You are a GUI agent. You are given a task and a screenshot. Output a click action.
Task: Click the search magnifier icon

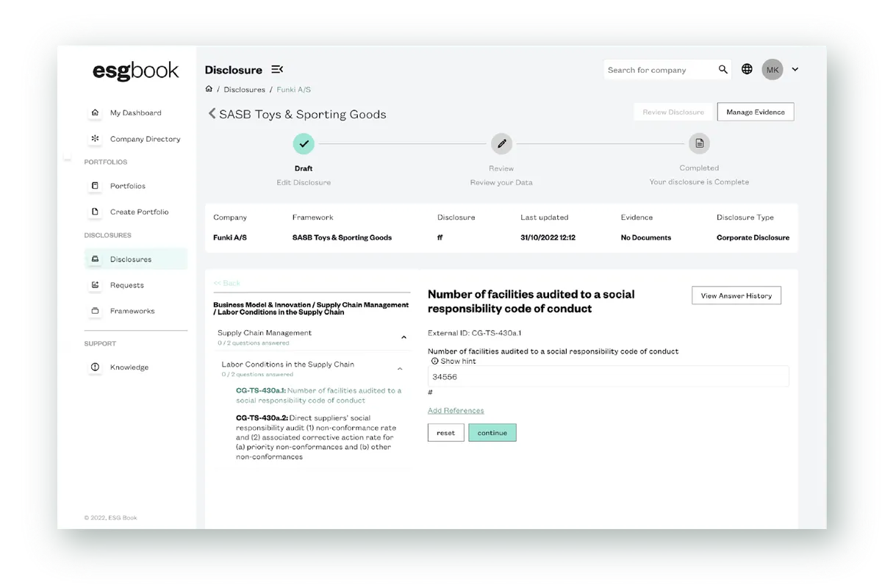tap(723, 69)
